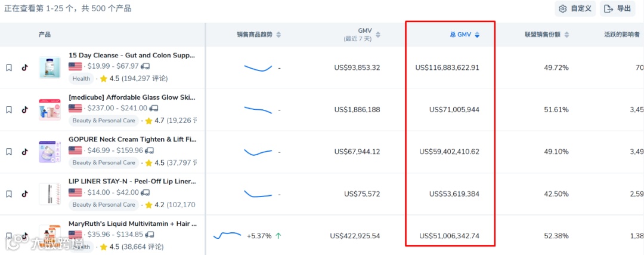Viewport: 644px width, 255px height.
Task: Open LIP LINER STAY-N title link
Action: 132,181
